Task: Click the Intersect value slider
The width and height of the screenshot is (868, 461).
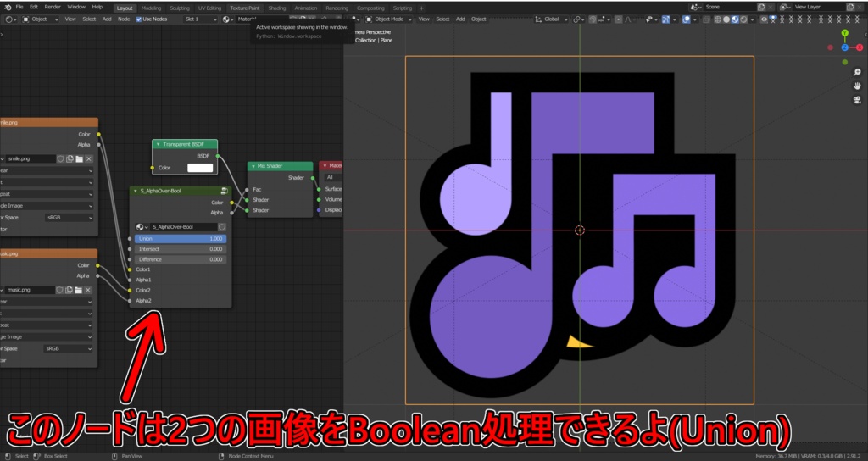Action: pyautogui.click(x=181, y=249)
